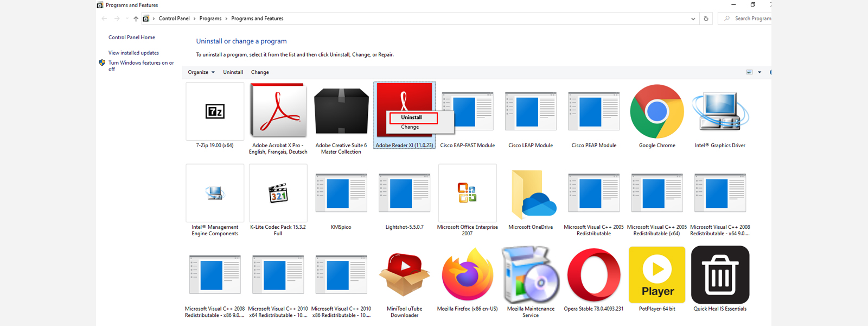The width and height of the screenshot is (868, 326).
Task: Click the change view icon button
Action: pos(749,72)
